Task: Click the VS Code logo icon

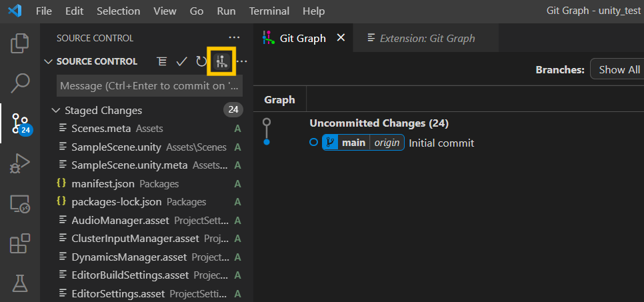Action: coord(15,11)
